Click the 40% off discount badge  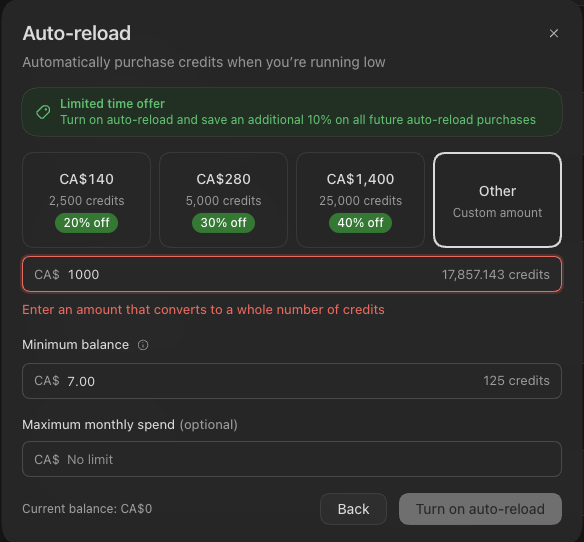click(x=360, y=223)
